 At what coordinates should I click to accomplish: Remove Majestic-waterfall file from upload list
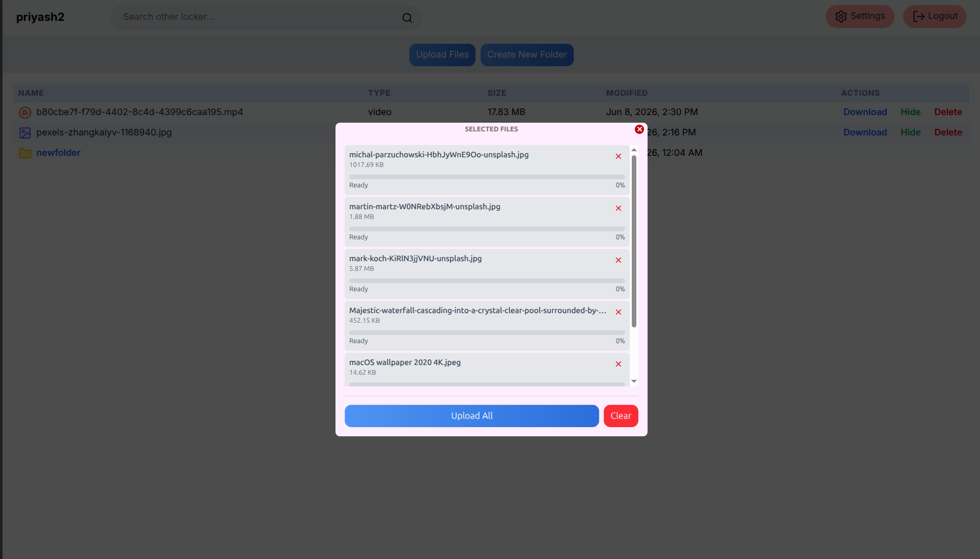(x=619, y=312)
